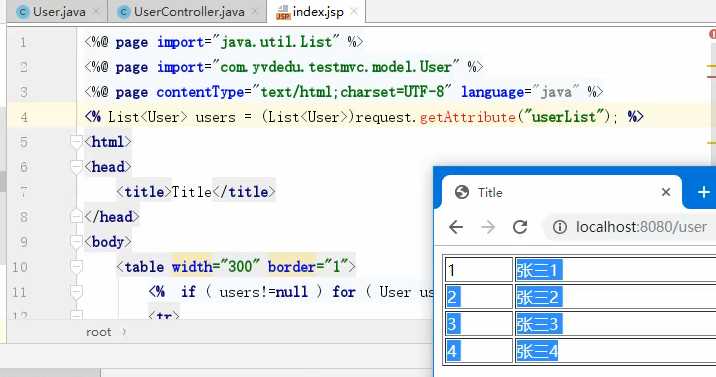Switch to the UserController.java tab
Viewport: 716px width, 377px height.
tap(187, 11)
